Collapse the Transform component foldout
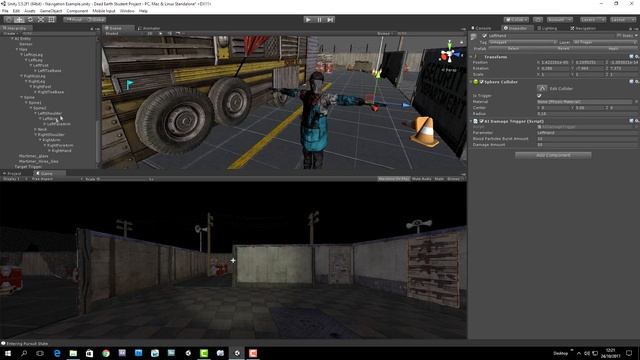 tap(471, 57)
